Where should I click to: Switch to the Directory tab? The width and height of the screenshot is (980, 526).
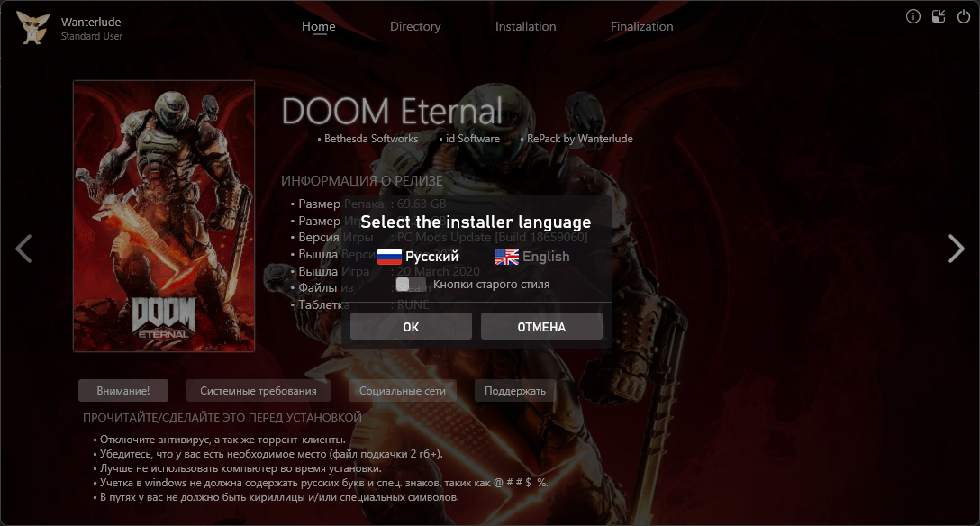point(415,26)
